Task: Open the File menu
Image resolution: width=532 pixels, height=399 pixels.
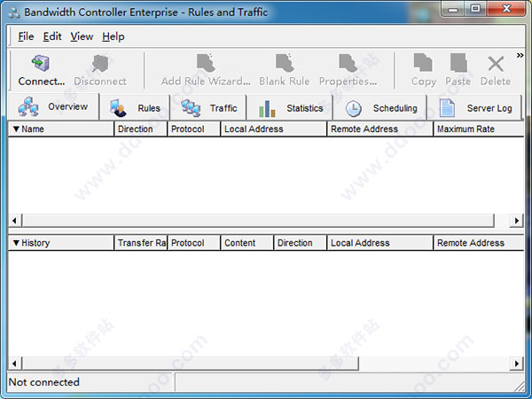Action: click(26, 36)
